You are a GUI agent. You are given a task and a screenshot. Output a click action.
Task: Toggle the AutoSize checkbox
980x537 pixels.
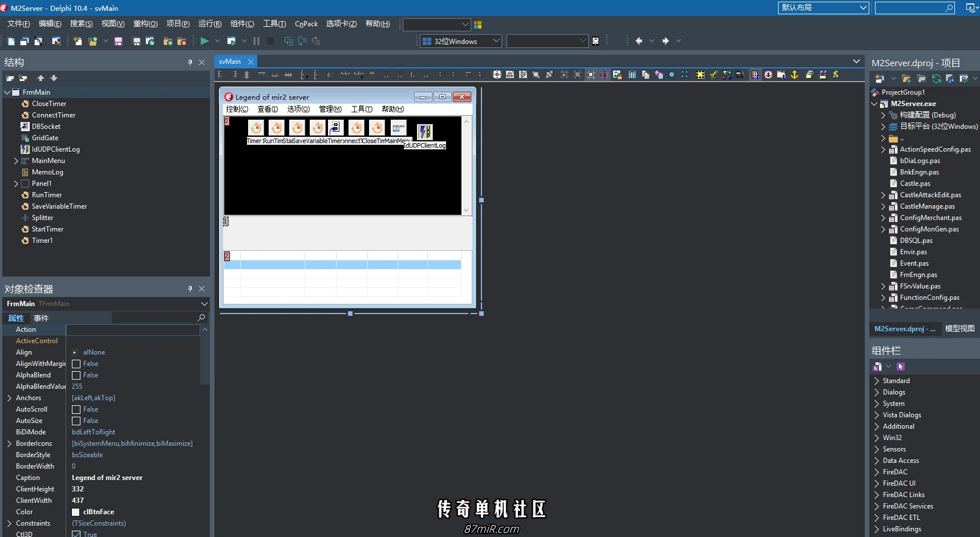76,421
